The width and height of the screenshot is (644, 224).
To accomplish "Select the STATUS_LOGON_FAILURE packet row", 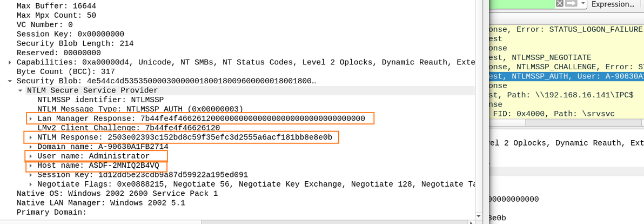I will pos(566,29).
